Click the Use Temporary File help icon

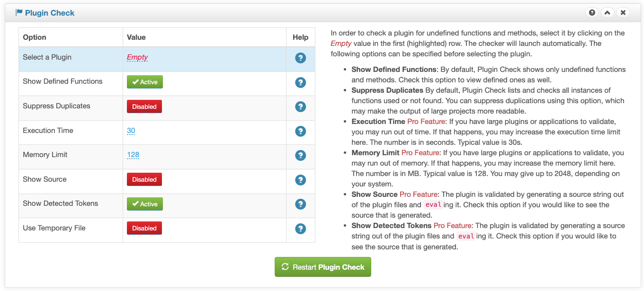click(x=300, y=229)
